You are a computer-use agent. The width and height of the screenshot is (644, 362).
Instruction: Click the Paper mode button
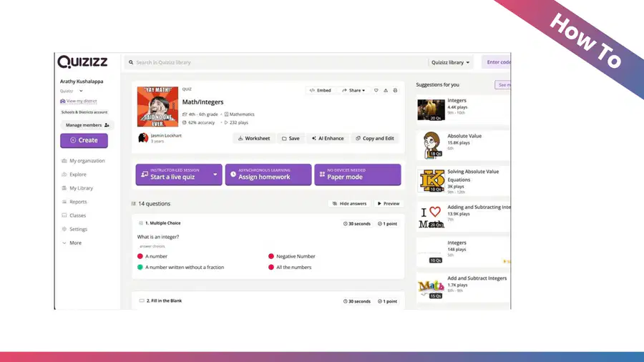(358, 175)
